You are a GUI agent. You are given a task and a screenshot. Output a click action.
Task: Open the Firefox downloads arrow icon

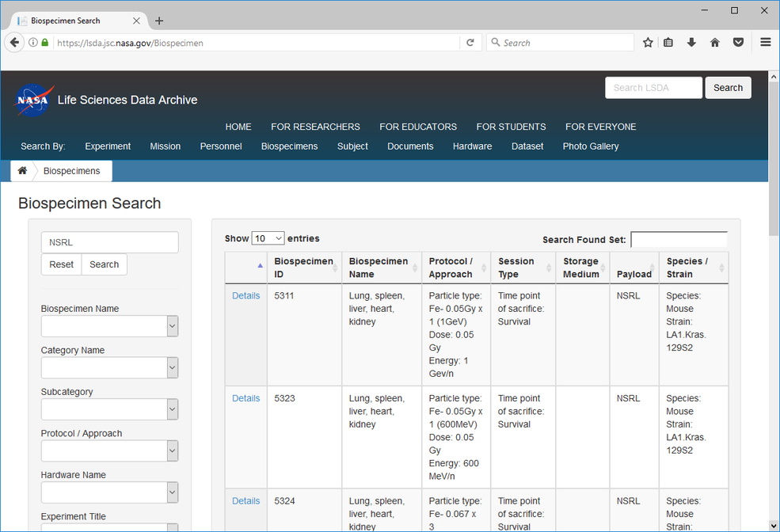click(691, 43)
